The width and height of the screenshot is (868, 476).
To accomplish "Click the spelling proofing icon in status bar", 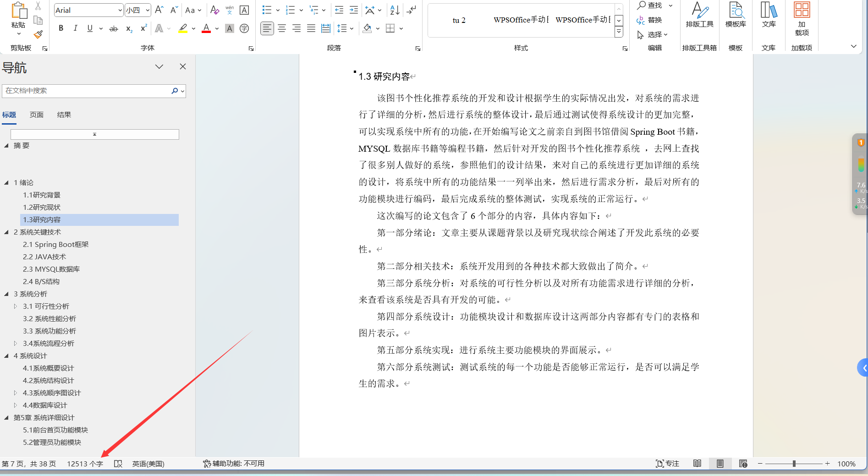I will click(x=118, y=464).
